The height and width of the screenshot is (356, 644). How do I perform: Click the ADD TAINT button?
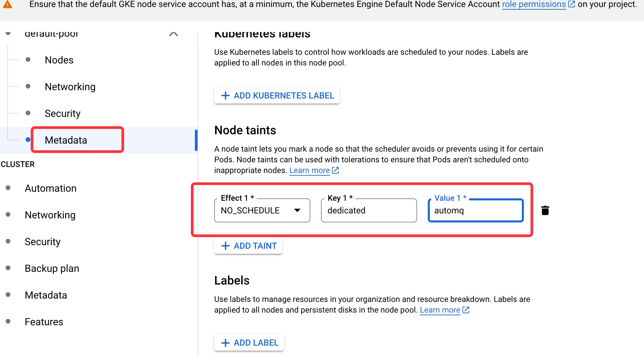click(248, 246)
